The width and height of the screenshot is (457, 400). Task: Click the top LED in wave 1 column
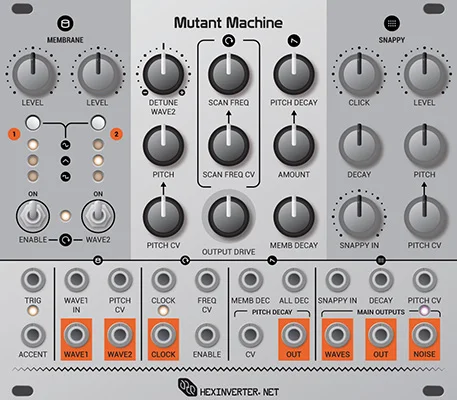click(x=33, y=145)
